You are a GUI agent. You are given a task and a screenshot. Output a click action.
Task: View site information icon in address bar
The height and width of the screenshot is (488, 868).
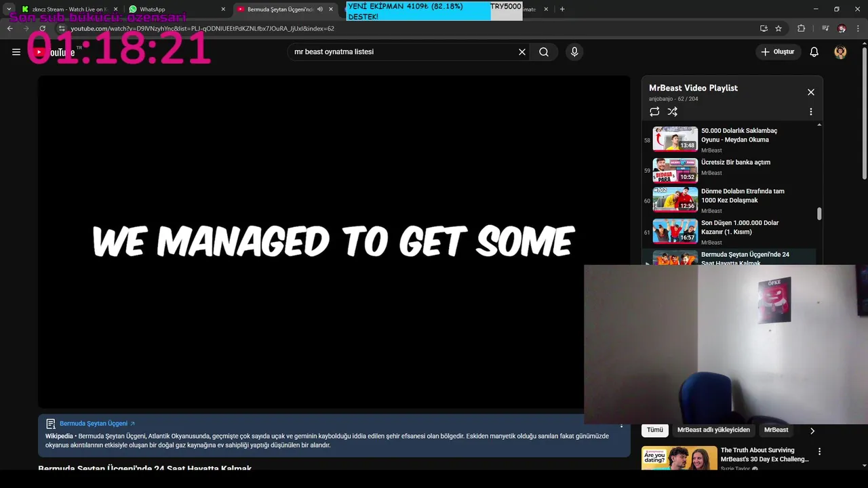click(61, 28)
